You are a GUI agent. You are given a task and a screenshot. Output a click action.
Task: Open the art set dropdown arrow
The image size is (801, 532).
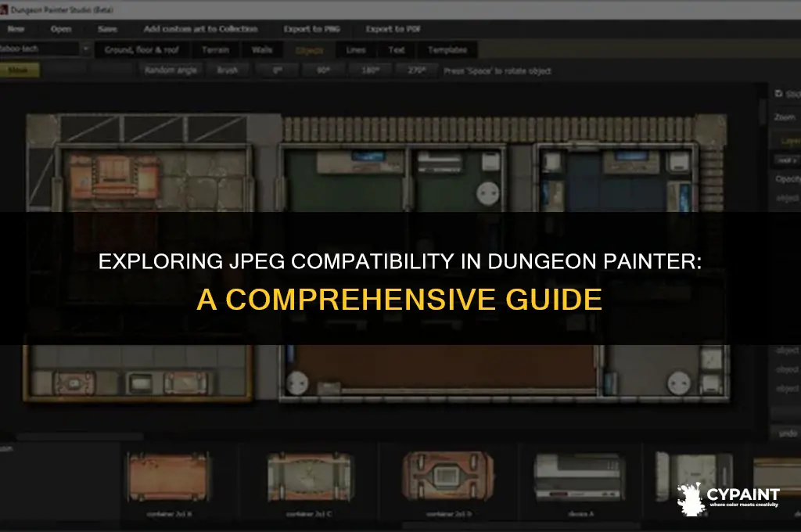(x=86, y=49)
